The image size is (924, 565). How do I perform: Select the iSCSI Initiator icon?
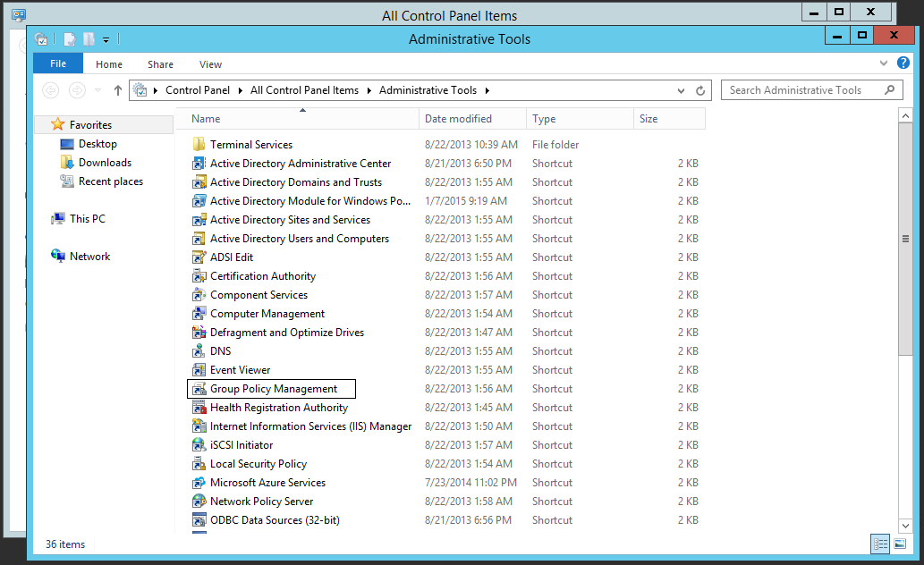point(199,445)
